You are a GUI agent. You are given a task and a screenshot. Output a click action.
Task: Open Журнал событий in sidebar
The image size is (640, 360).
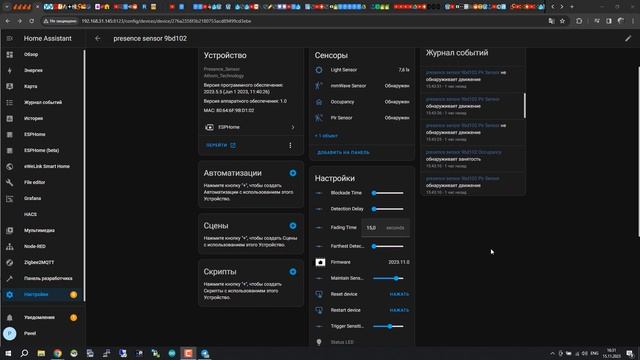[x=43, y=102]
